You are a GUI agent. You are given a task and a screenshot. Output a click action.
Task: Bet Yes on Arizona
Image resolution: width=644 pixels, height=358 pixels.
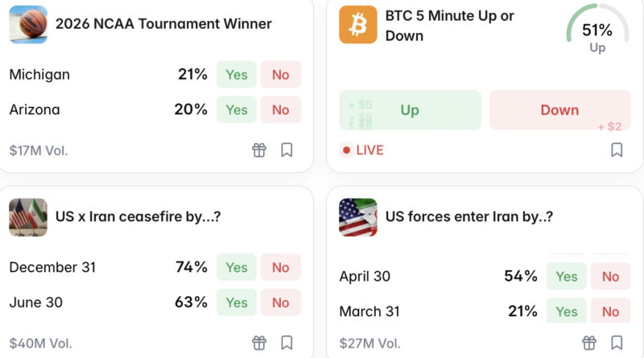click(x=237, y=109)
